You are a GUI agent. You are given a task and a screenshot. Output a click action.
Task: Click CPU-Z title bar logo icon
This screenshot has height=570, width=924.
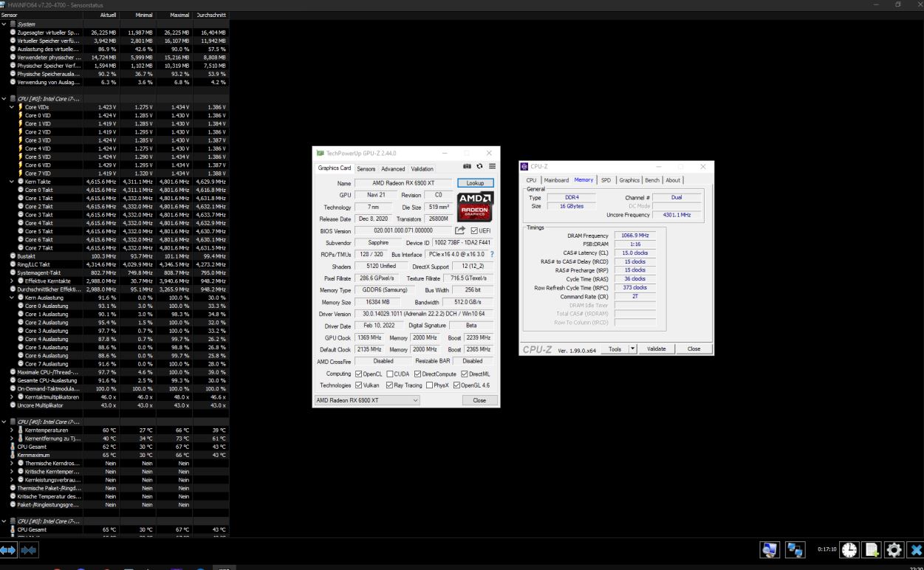pos(524,166)
